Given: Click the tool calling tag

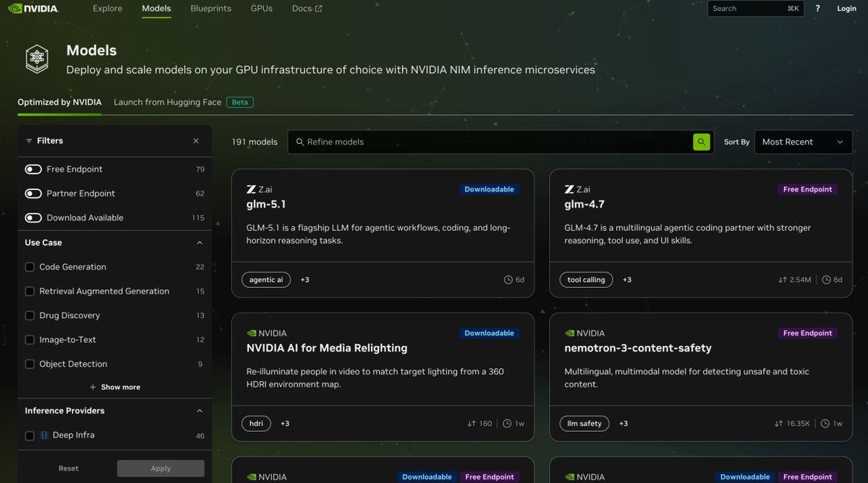Looking at the screenshot, I should tap(586, 280).
